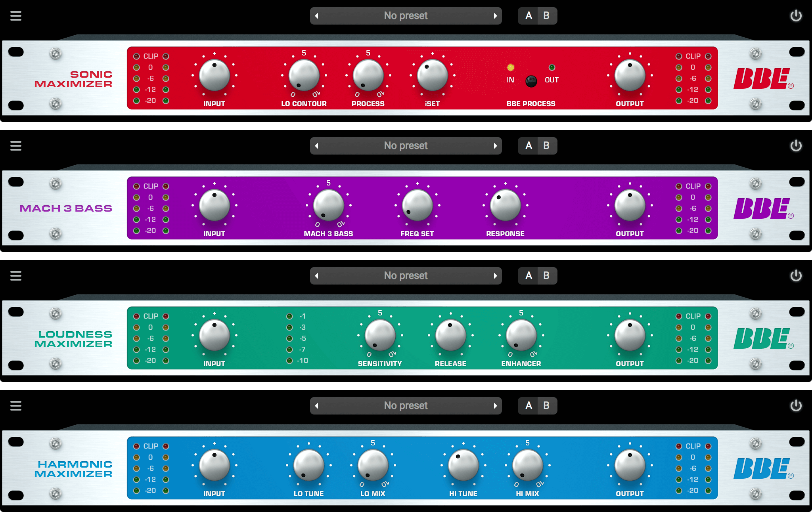Screen dimensions: 812x512
Task: Open the Loudness Maximizer 'No preset' dropdown
Action: pos(406,276)
